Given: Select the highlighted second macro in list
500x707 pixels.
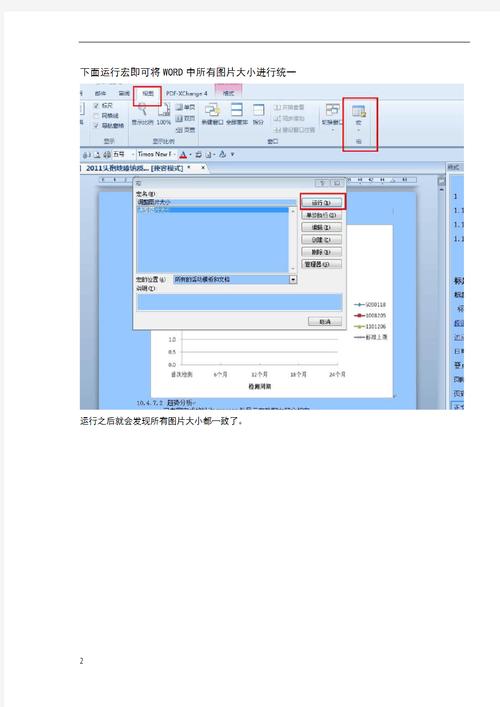Looking at the screenshot, I should [212, 209].
